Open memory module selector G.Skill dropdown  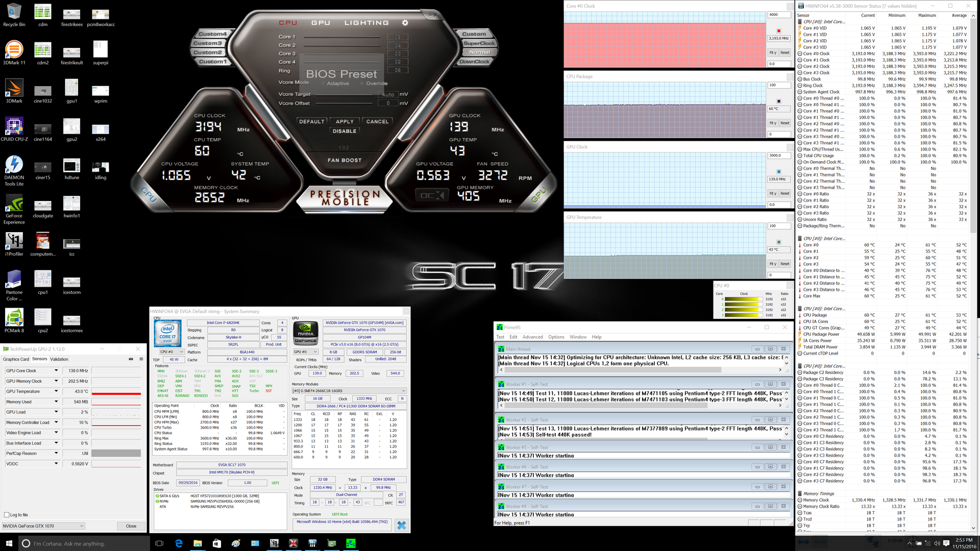pyautogui.click(x=349, y=391)
